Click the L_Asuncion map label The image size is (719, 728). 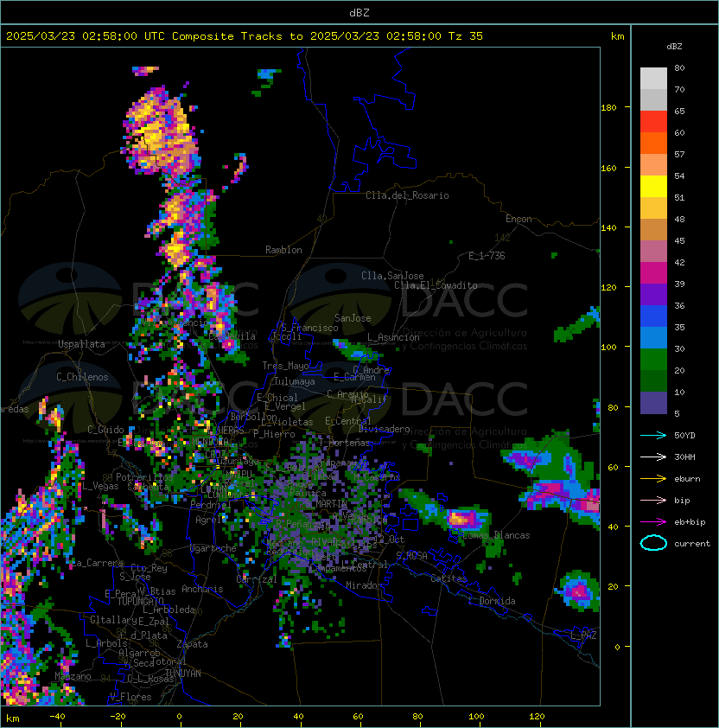pyautogui.click(x=393, y=337)
